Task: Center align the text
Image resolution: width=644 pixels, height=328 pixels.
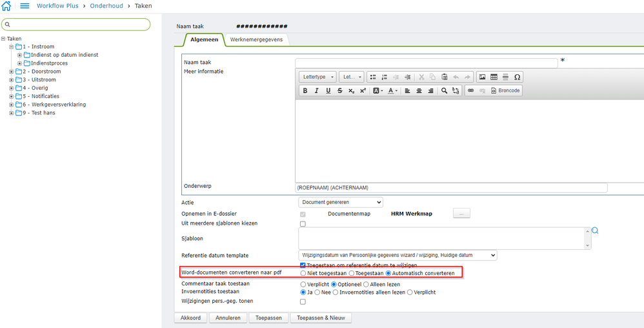Action: pos(419,91)
